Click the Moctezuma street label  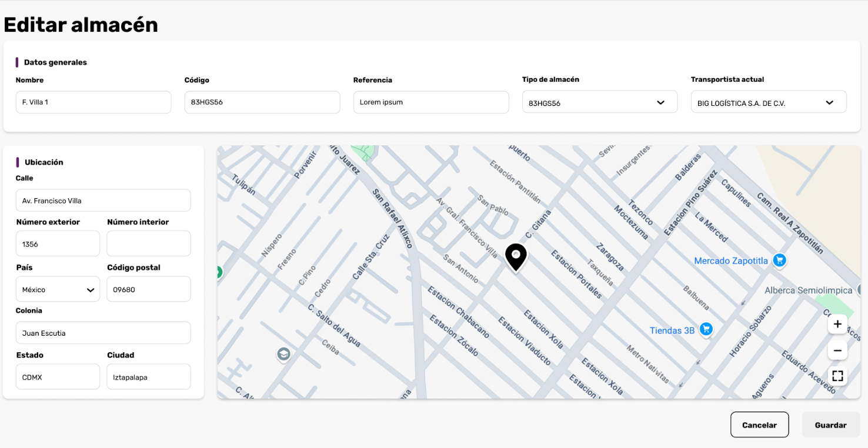click(x=631, y=223)
